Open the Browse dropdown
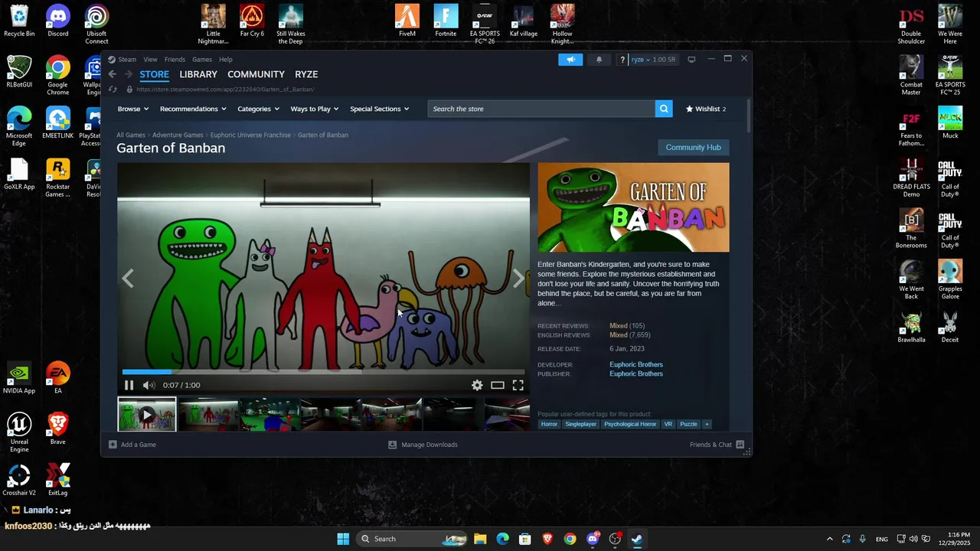The height and width of the screenshot is (551, 980). [133, 109]
